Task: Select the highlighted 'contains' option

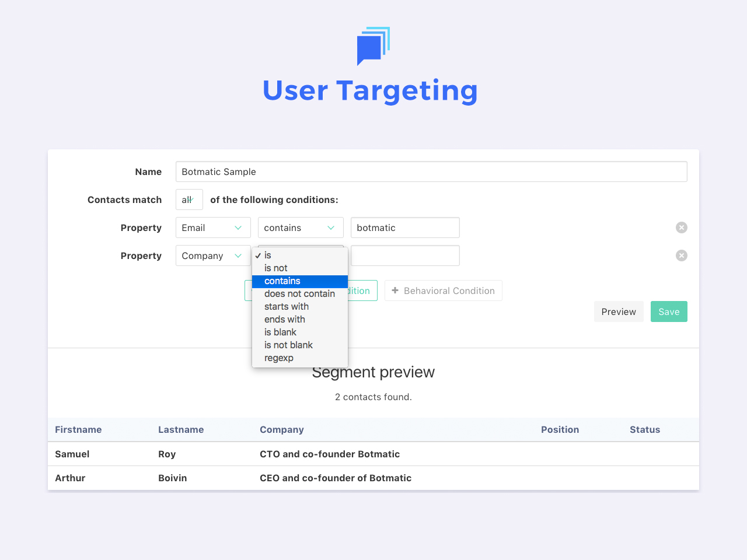Action: click(x=300, y=281)
